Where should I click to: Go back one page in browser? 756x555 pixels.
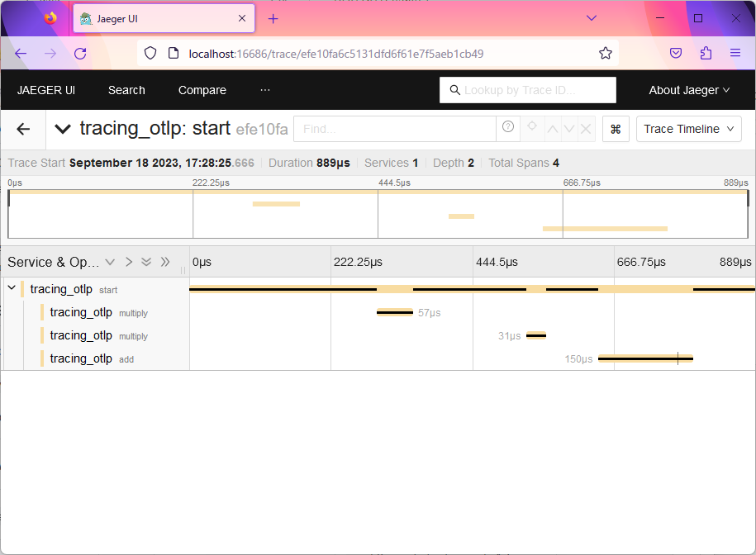point(21,53)
